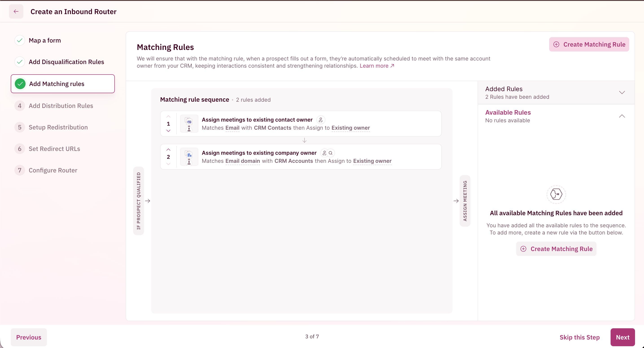Click the 3 of 7 progress indicator

pos(312,337)
